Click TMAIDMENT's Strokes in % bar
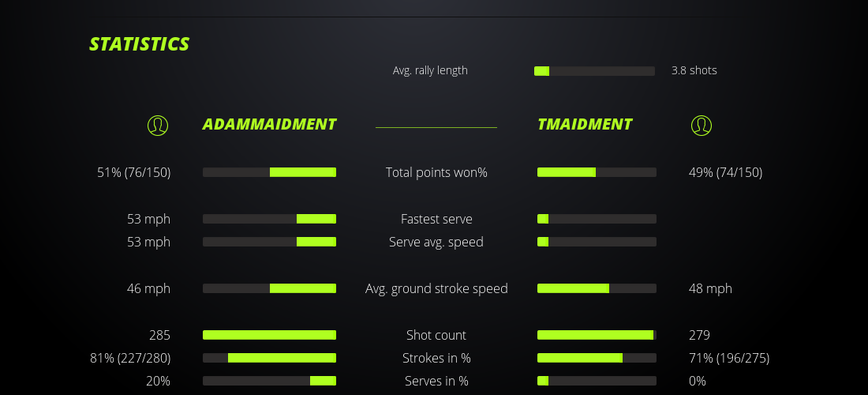Viewport: 868px width, 395px height. pos(597,358)
